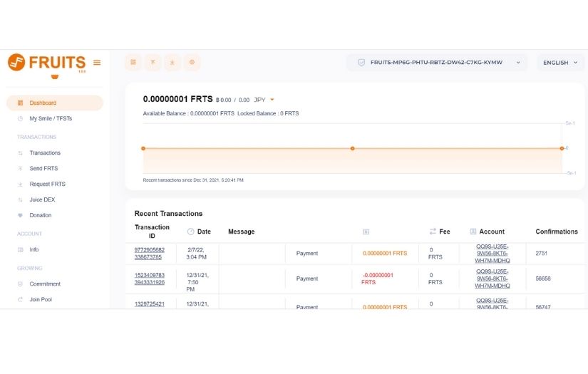The width and height of the screenshot is (588, 374).
Task: Toggle the hamburger sidebar menu
Action: pos(97,63)
